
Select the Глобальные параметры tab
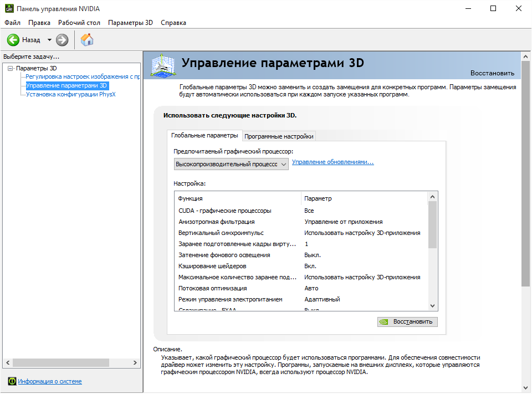[204, 135]
